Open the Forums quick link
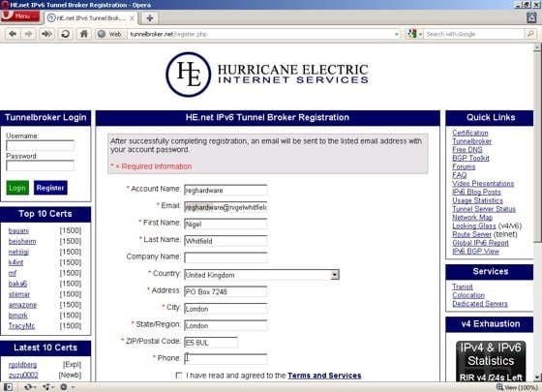The width and height of the screenshot is (542, 392). [x=464, y=166]
